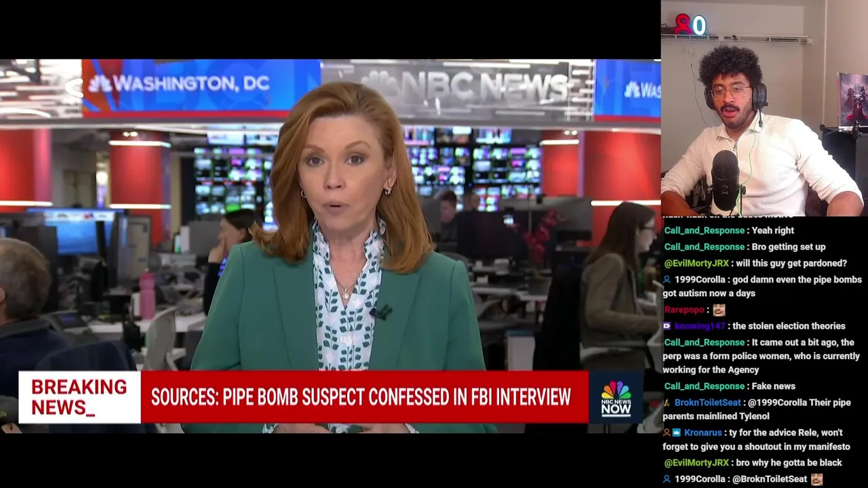Open Call_and_Response name on 'It came out' message

coord(705,342)
